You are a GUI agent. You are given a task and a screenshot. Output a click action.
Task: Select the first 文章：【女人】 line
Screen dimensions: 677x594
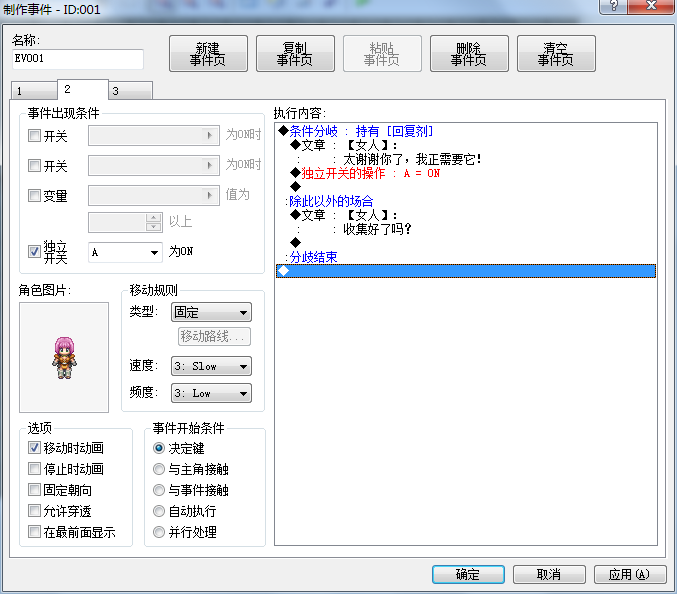[465, 145]
